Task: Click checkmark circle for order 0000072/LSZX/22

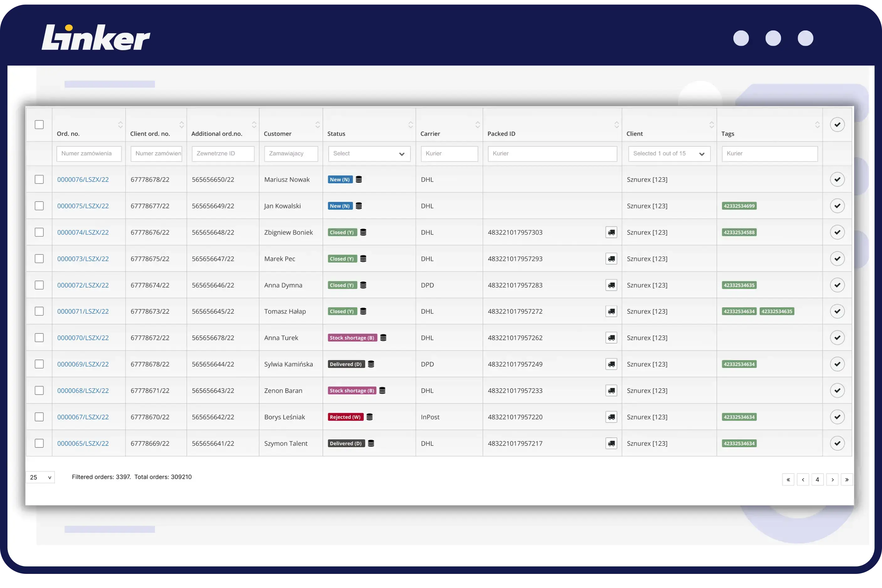Action: [x=837, y=285]
